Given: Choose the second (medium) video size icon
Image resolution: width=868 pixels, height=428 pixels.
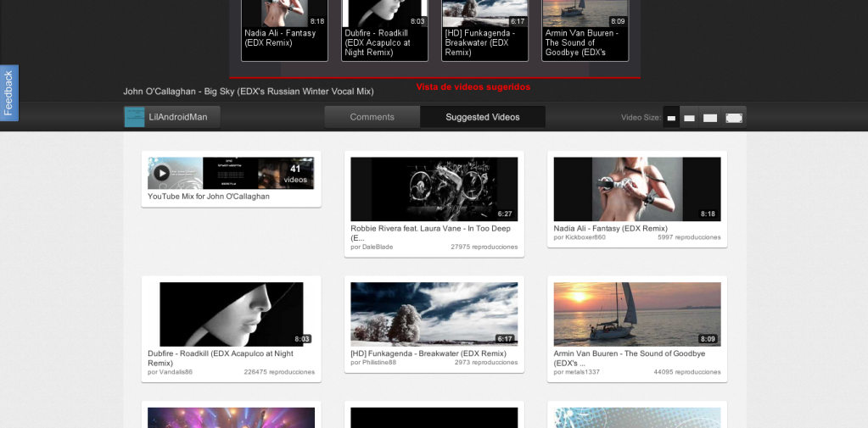Looking at the screenshot, I should [690, 118].
